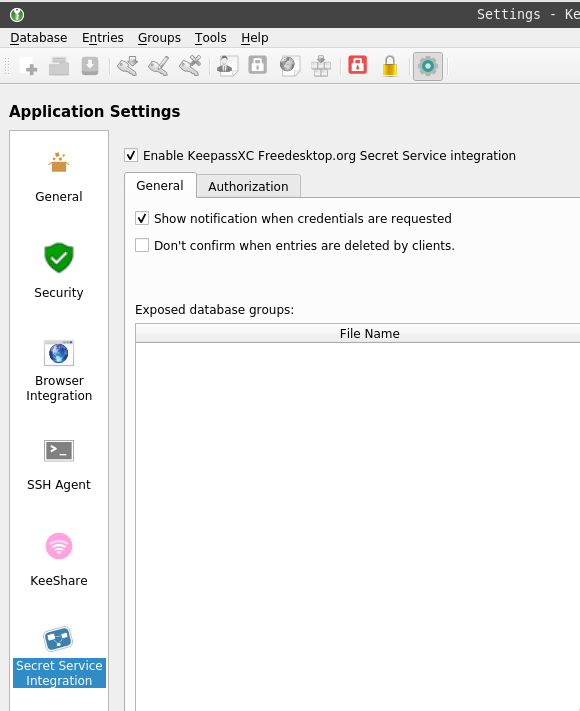Open the yellow padlock Password Generator icon
The width and height of the screenshot is (580, 711).
tap(390, 66)
